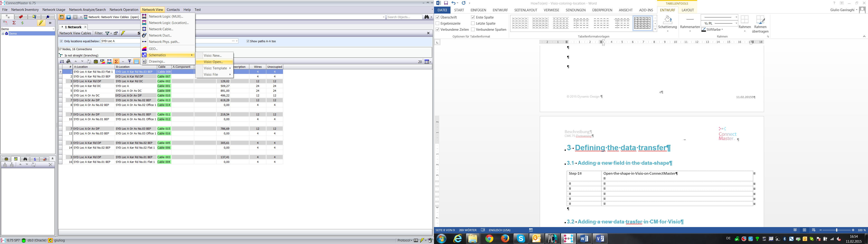Click the green refresh icon in left panel
The height and width of the screenshot is (244, 868).
tap(22, 23)
